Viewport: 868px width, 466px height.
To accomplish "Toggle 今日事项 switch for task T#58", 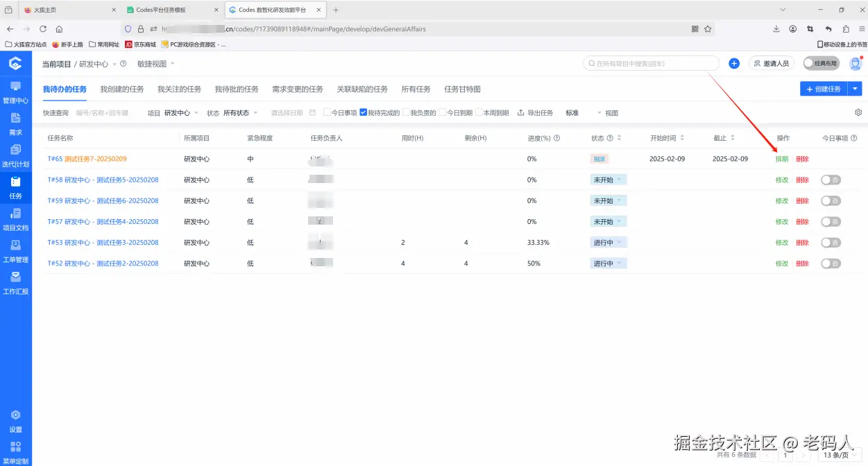I will (831, 180).
